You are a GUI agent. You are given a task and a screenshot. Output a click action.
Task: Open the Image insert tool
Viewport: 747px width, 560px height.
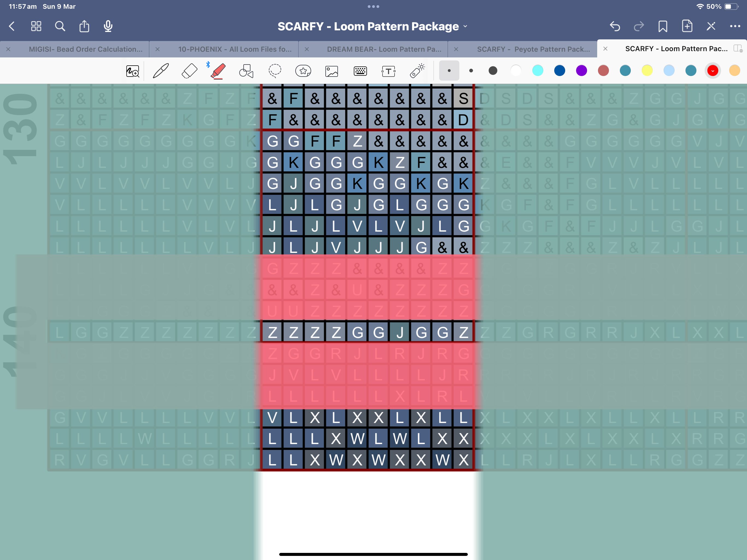[332, 71]
